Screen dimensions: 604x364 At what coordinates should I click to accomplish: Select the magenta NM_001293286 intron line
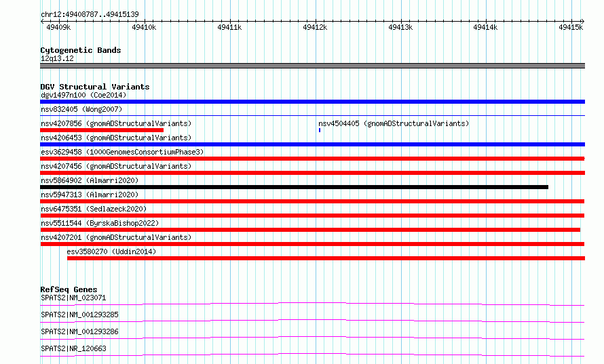pos(312,338)
